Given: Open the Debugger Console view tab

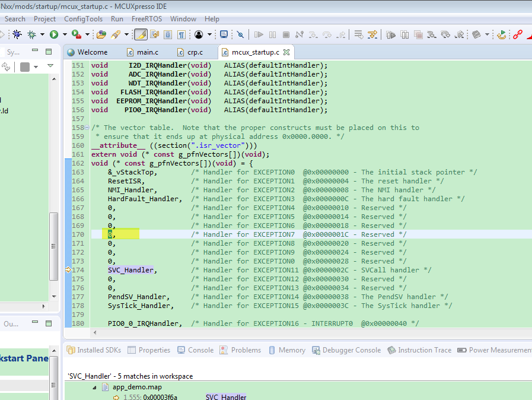Looking at the screenshot, I should (x=351, y=350).
